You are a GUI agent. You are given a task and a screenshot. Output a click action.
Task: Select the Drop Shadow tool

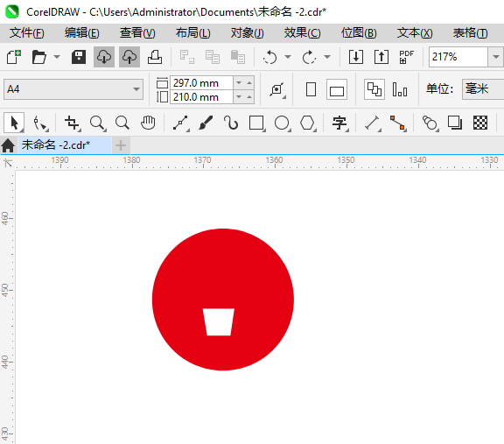point(455,123)
